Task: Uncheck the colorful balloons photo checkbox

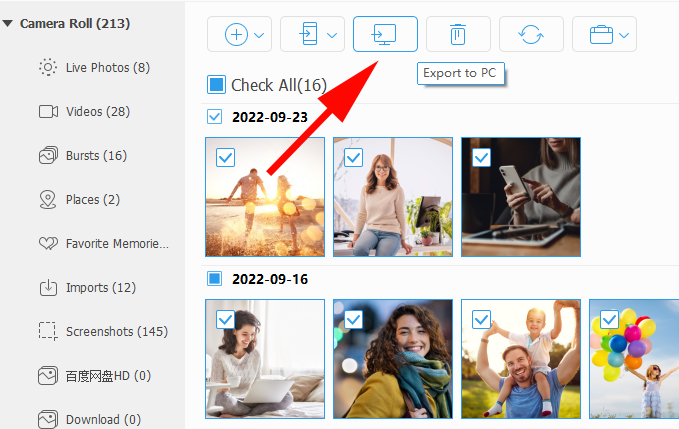Action: [x=609, y=319]
